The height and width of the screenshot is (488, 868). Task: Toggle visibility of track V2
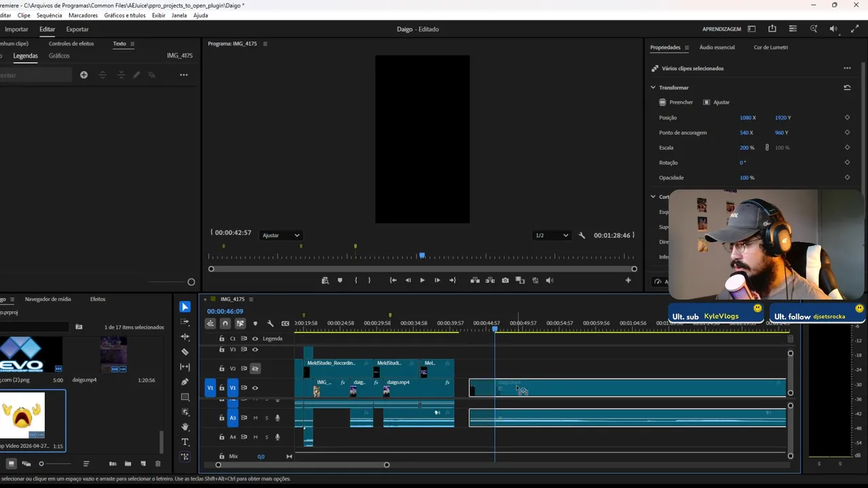(x=255, y=369)
